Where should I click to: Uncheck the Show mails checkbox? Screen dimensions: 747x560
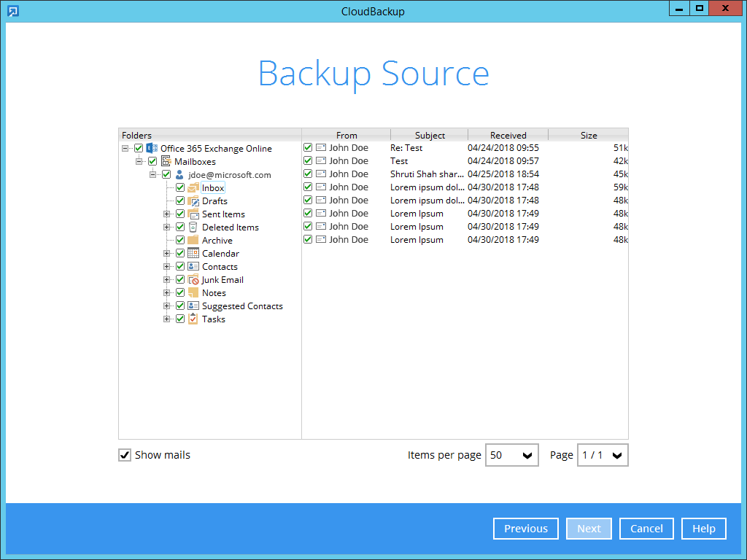click(x=125, y=455)
